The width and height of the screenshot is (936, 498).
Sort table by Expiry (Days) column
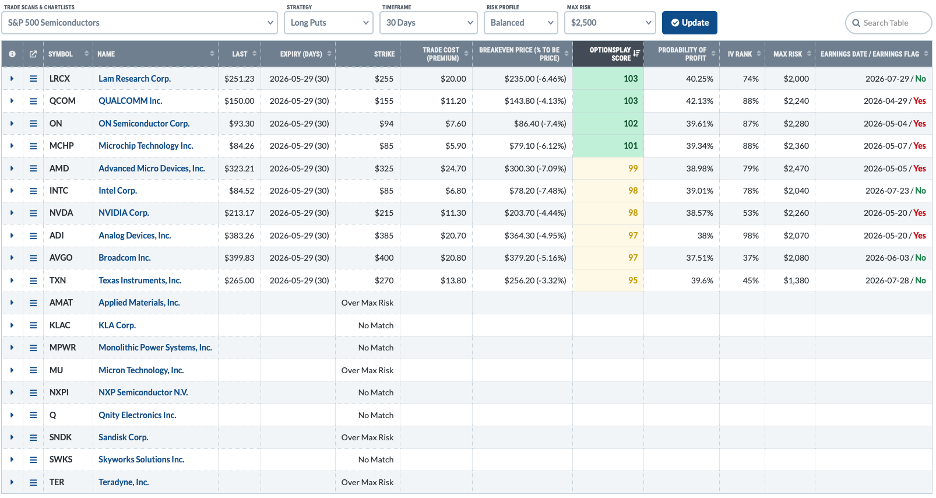point(298,54)
